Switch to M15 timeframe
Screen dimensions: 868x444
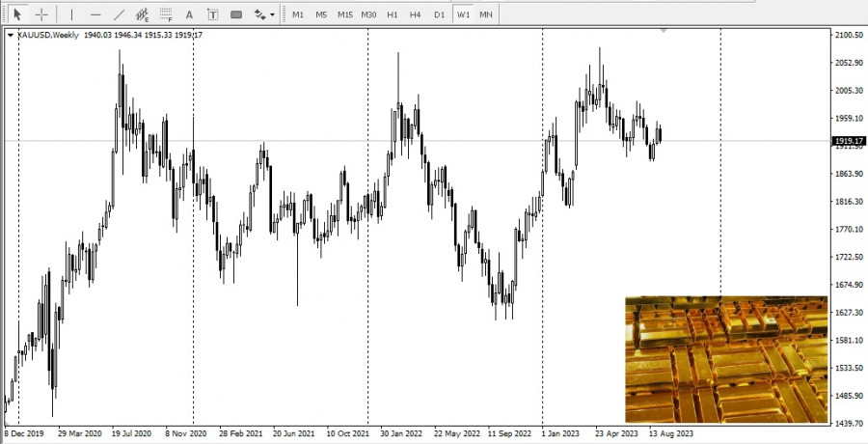click(x=345, y=14)
